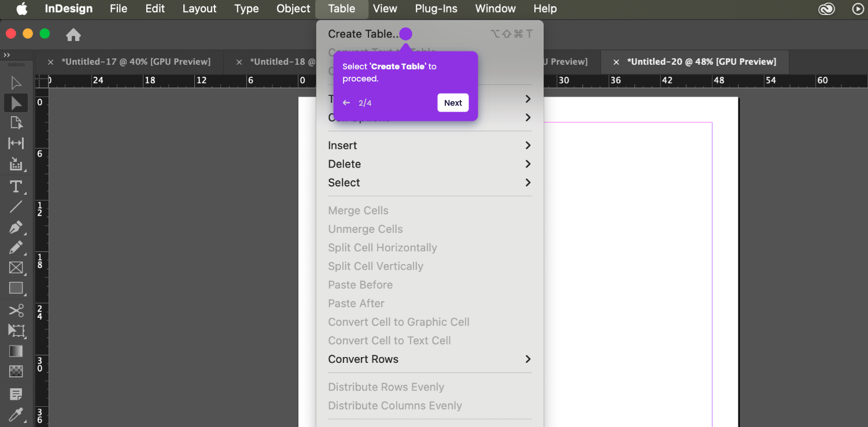
Task: Click the Home icon
Action: [x=73, y=35]
